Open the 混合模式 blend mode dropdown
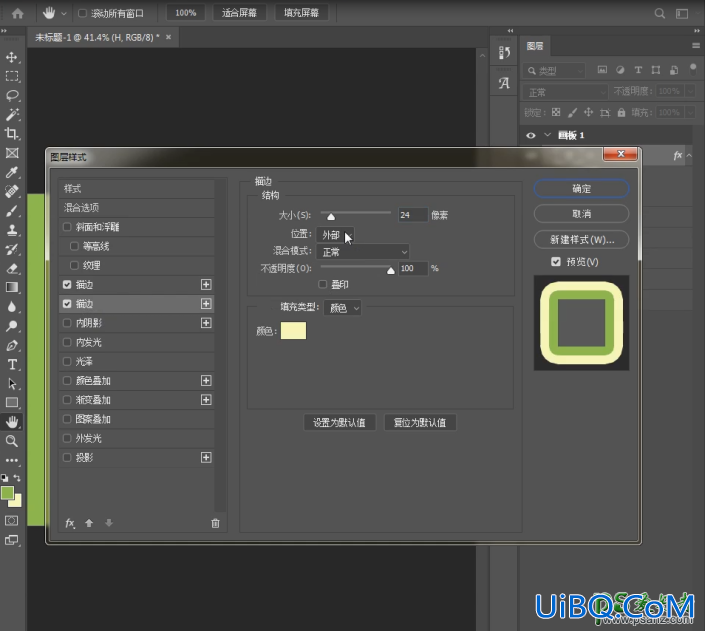The width and height of the screenshot is (705, 631). pyautogui.click(x=363, y=252)
